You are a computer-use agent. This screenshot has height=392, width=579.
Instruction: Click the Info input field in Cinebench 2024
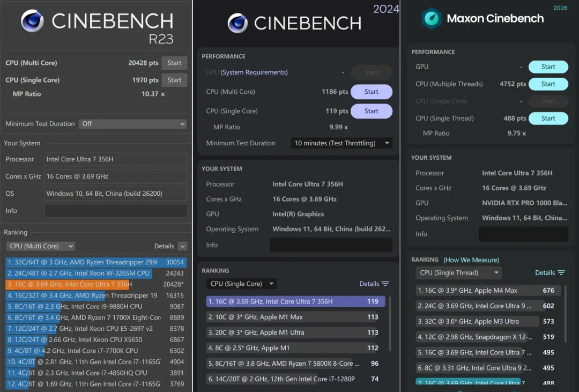(x=331, y=245)
